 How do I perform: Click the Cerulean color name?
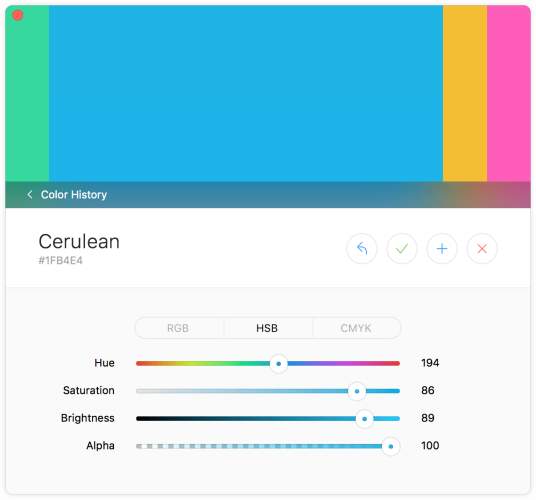79,242
